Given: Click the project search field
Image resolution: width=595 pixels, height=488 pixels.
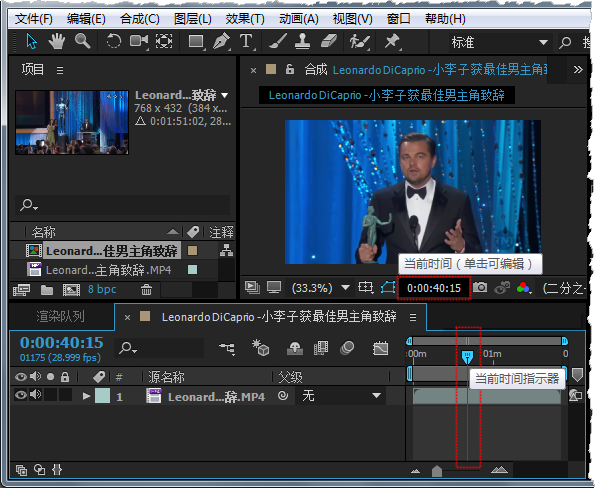Looking at the screenshot, I should tap(122, 205).
